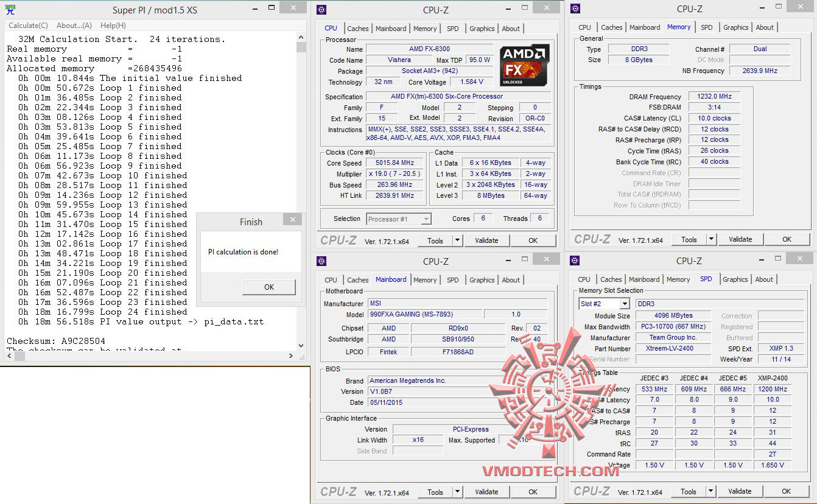Click the CPU-Z title icon in the Memory Slot Selection window
Screen dimensions: 817x504
coord(575,261)
